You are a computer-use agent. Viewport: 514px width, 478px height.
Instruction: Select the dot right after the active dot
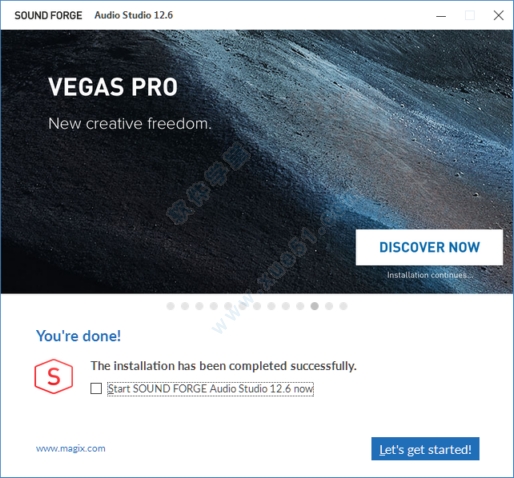coord(329,306)
